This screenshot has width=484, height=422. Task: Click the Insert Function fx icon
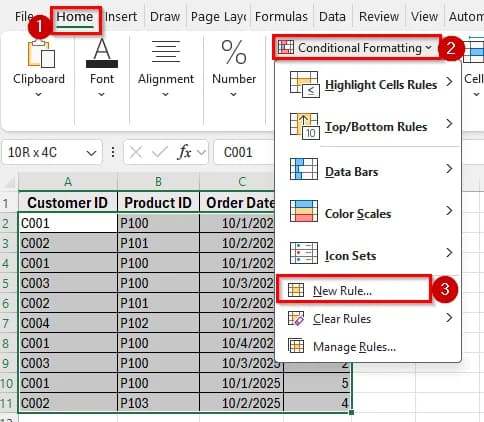pyautogui.click(x=185, y=153)
